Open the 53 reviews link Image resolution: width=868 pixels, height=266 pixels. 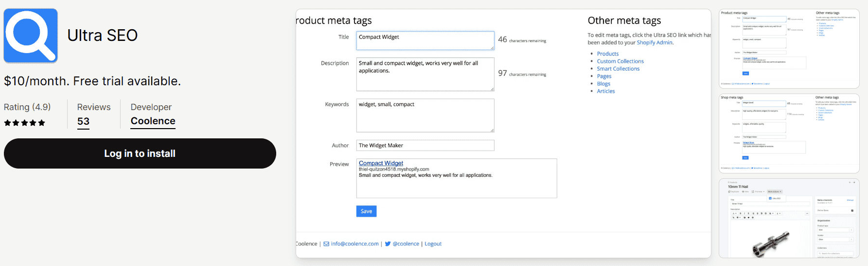point(83,121)
